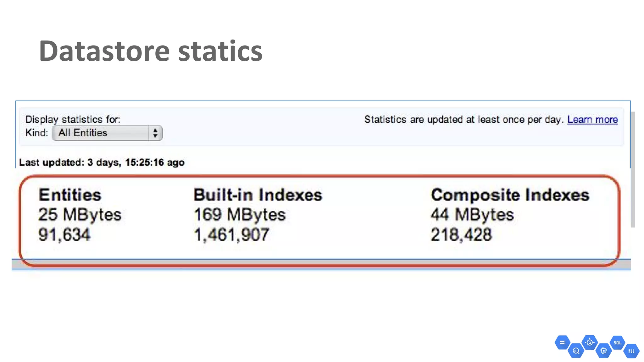644x362 pixels.
Task: Click the Composite Indexes heading
Action: point(510,195)
